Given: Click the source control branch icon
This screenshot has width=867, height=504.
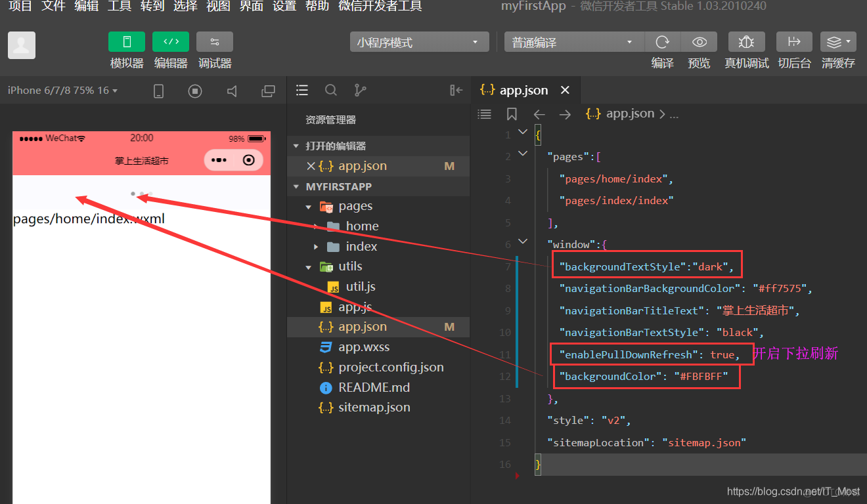Looking at the screenshot, I should tap(360, 90).
